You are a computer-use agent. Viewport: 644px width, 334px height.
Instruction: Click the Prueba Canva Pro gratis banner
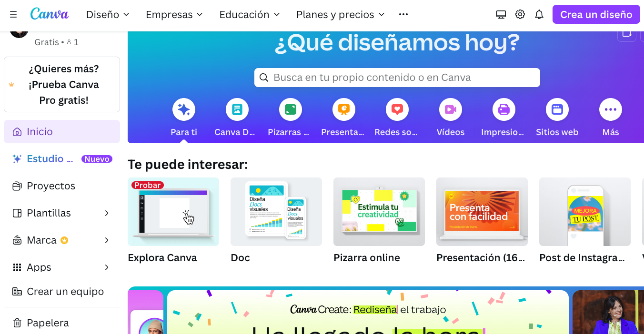tap(62, 85)
